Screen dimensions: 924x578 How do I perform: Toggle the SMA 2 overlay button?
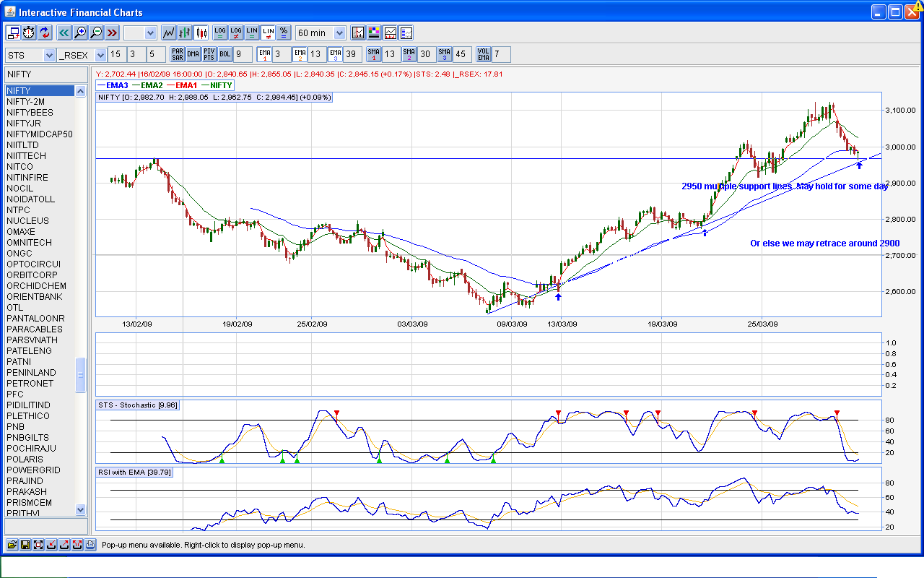point(409,54)
